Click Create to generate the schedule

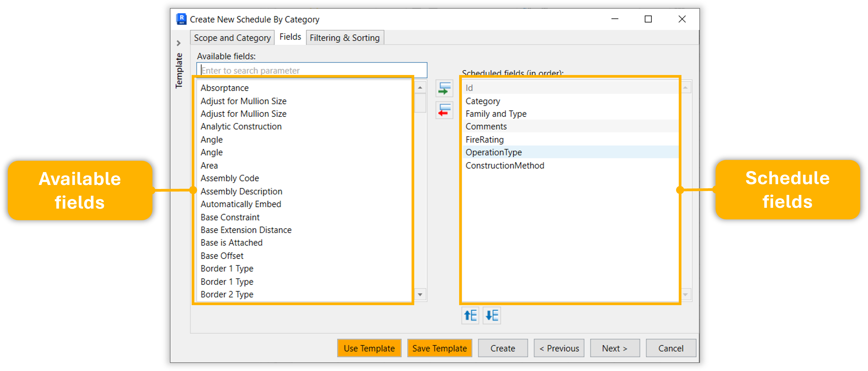click(x=502, y=348)
